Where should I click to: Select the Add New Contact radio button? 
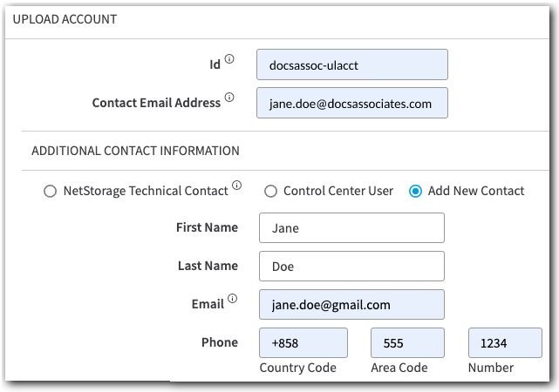pos(415,191)
